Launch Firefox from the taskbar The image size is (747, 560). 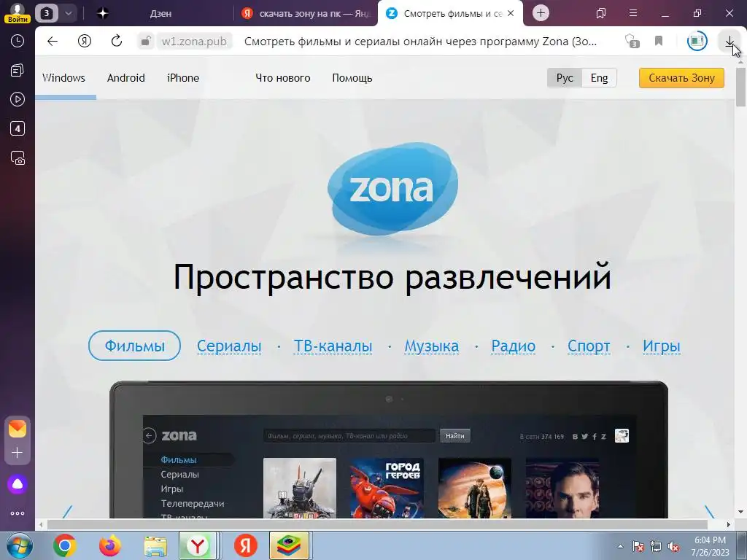click(x=110, y=545)
